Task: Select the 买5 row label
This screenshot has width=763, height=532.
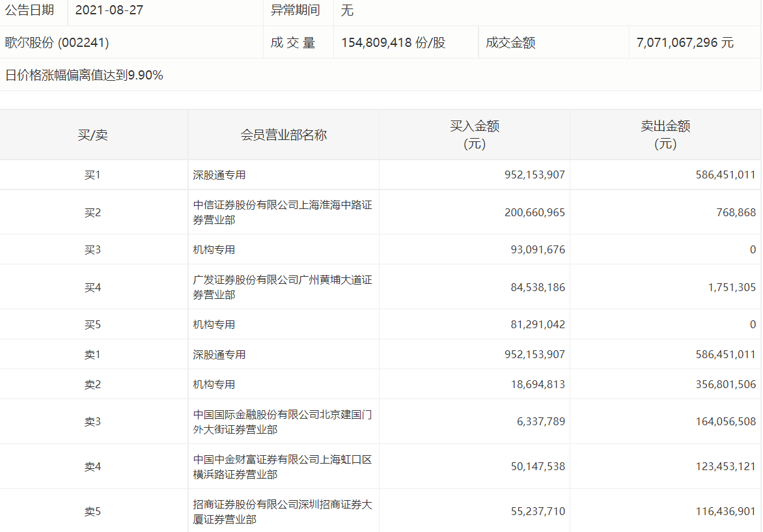Action: click(92, 325)
